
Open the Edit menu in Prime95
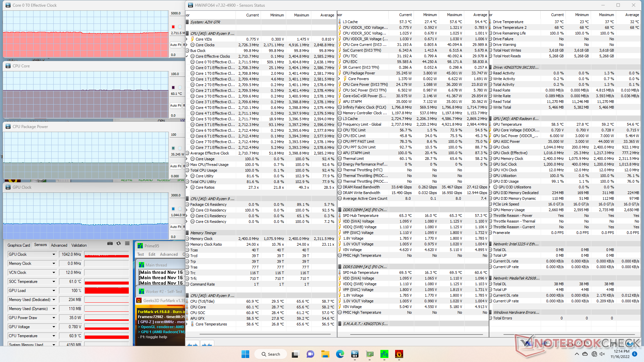click(x=152, y=254)
